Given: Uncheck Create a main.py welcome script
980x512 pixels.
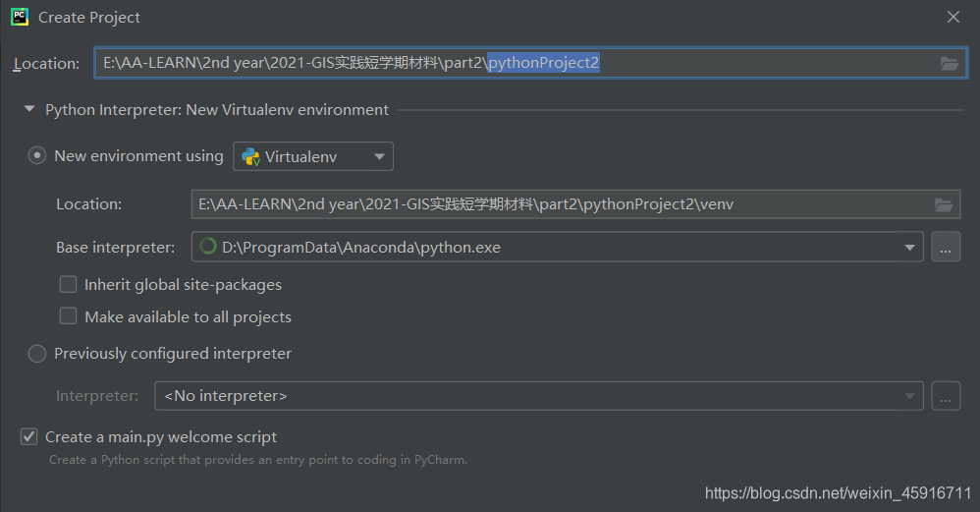Looking at the screenshot, I should (x=28, y=436).
